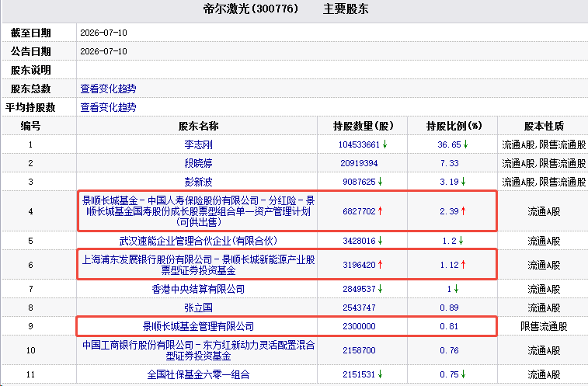Open the 股东总数 查看变化趋势 link

pos(108,89)
